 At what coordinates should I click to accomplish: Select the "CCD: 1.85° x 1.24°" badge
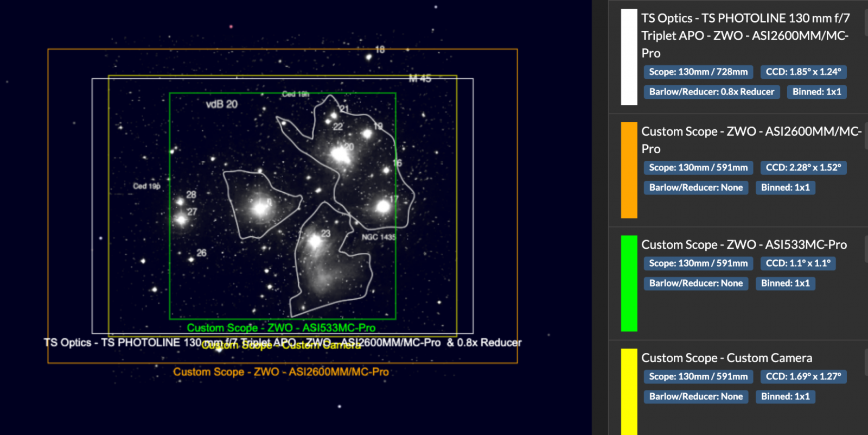pyautogui.click(x=803, y=72)
